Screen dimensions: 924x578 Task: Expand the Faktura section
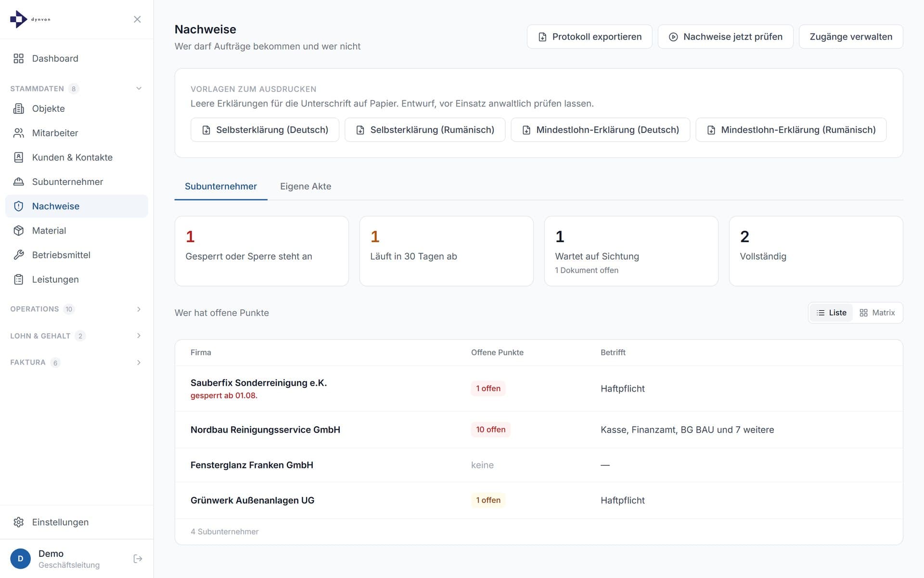(77, 363)
